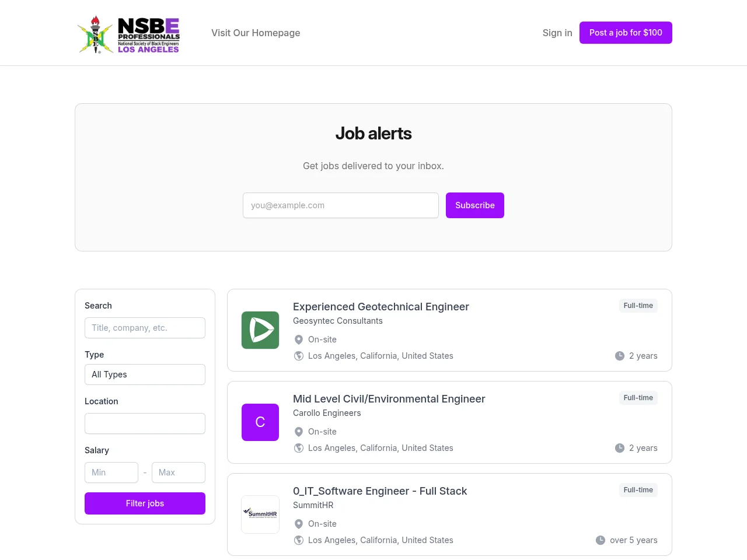
Task: Open Mid Level Civil/Environmental Engineer job
Action: tap(389, 399)
